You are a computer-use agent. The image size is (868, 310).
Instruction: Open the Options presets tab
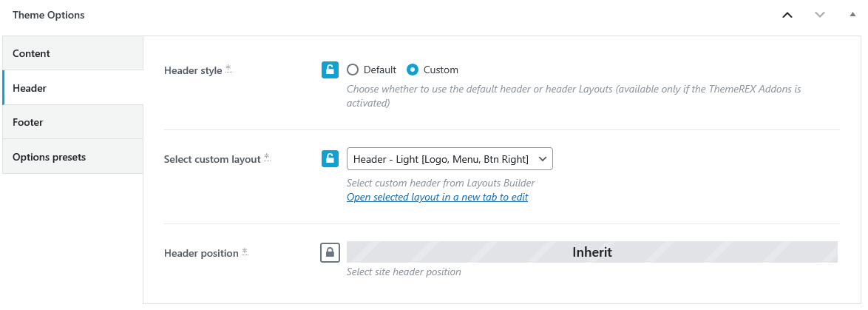pyautogui.click(x=72, y=157)
